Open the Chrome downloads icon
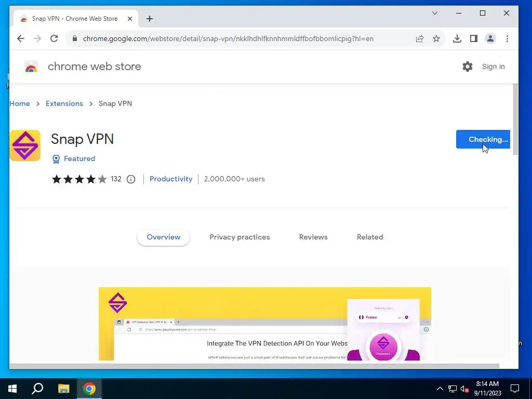The height and width of the screenshot is (399, 532). click(x=457, y=38)
